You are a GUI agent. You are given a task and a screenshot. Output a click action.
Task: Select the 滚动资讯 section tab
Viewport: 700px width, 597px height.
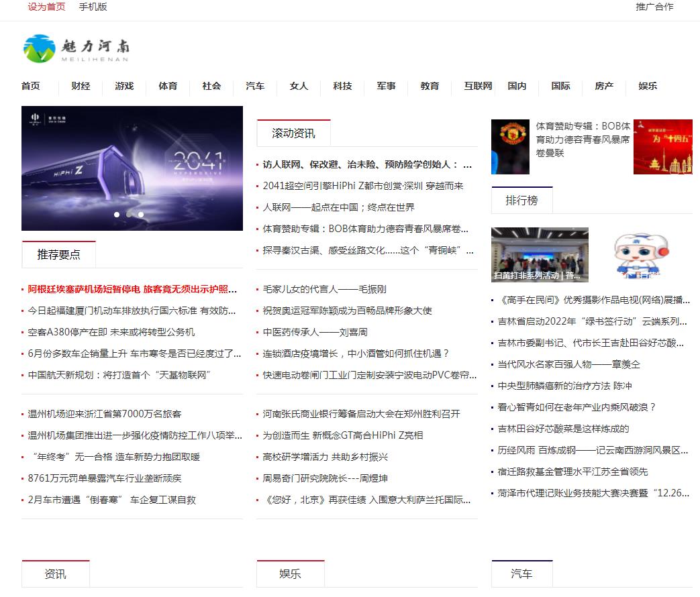coord(294,133)
